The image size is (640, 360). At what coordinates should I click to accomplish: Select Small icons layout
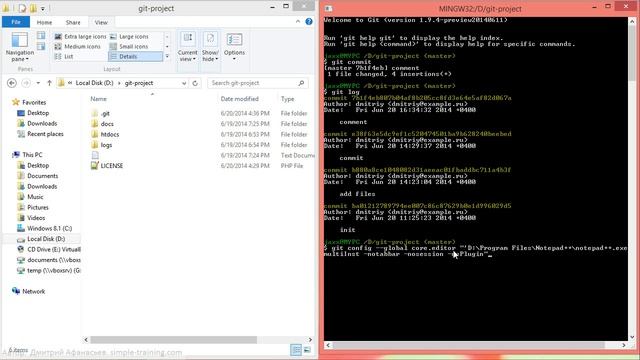click(129, 47)
